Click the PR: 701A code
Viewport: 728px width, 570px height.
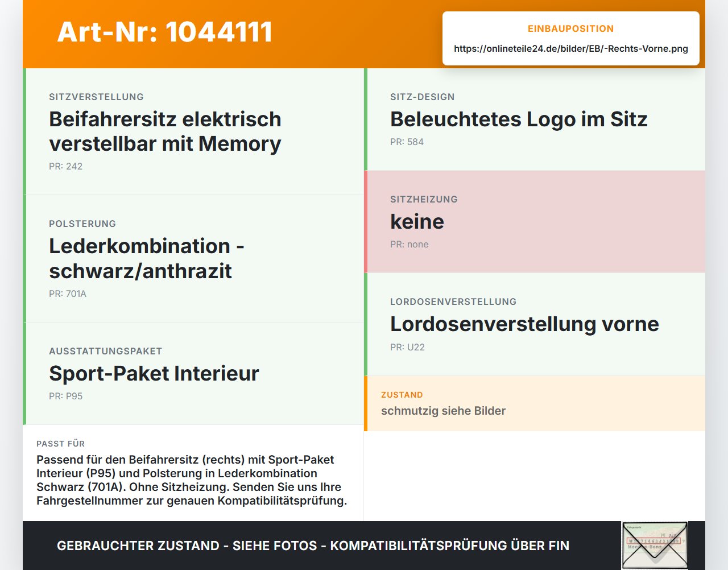[68, 294]
